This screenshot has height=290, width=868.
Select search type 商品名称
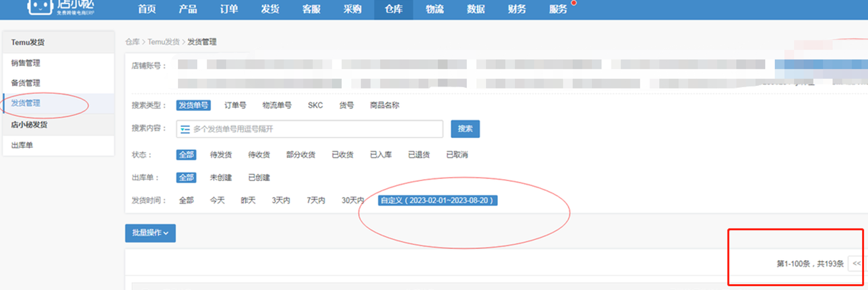coord(385,105)
